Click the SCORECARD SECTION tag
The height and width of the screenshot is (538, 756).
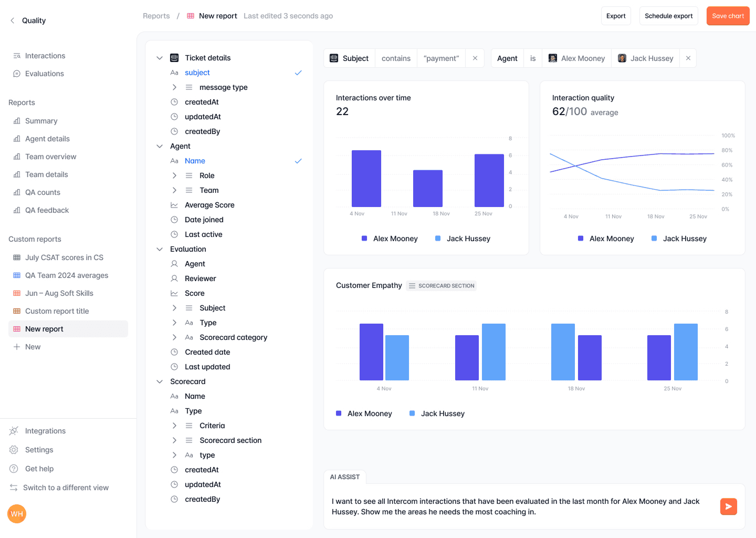[x=442, y=286]
